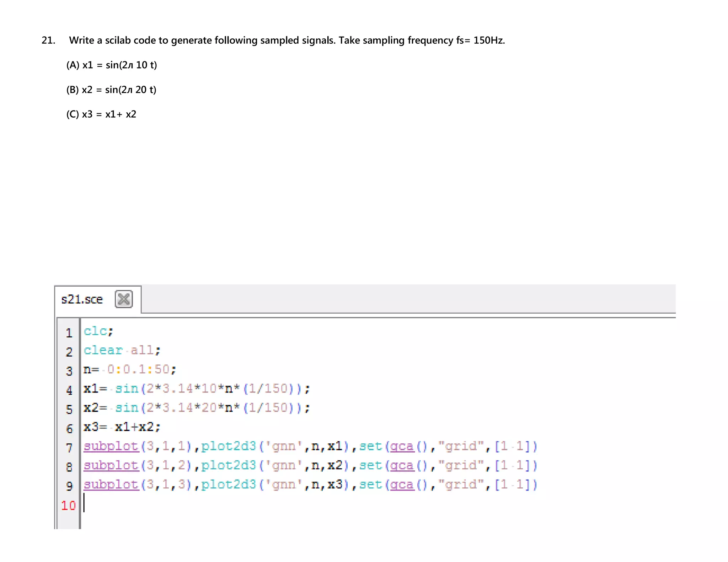Click line number 4 in the gutter
The image size is (728, 562).
pyautogui.click(x=69, y=390)
